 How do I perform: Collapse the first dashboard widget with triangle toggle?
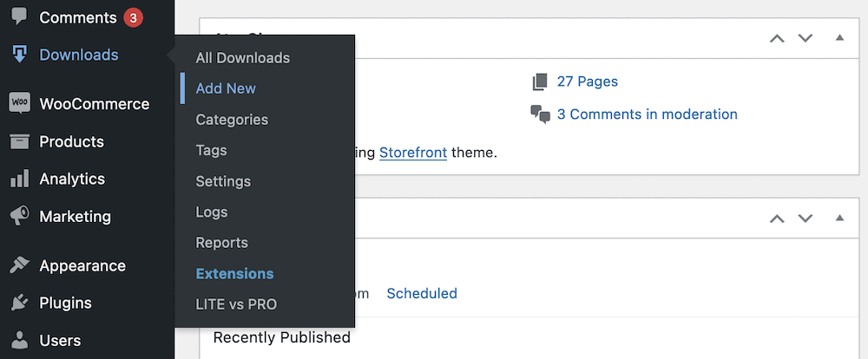click(839, 37)
